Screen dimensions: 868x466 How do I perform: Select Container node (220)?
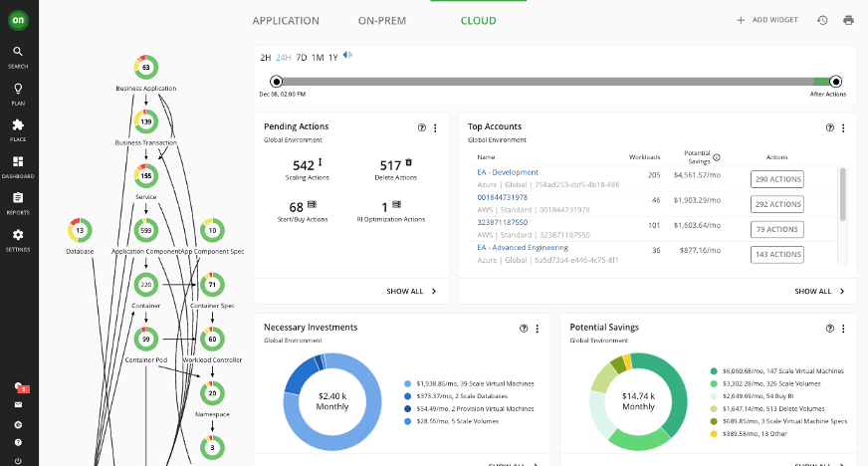click(146, 285)
